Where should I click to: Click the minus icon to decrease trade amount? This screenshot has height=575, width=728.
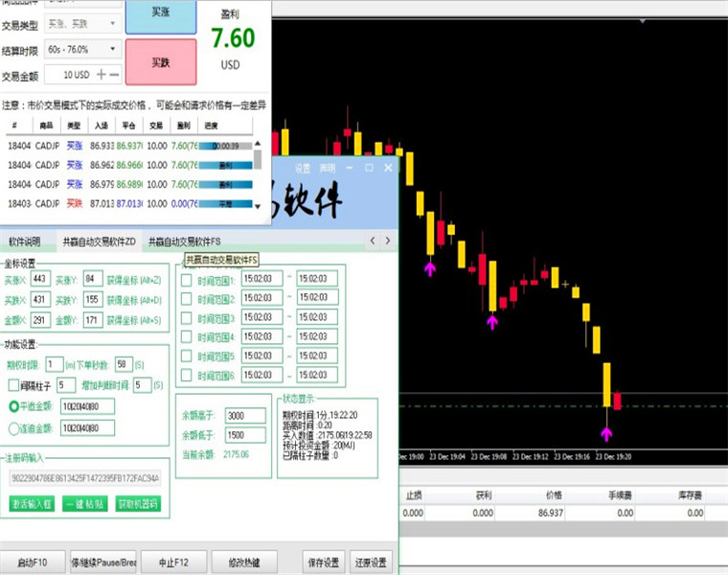click(115, 75)
